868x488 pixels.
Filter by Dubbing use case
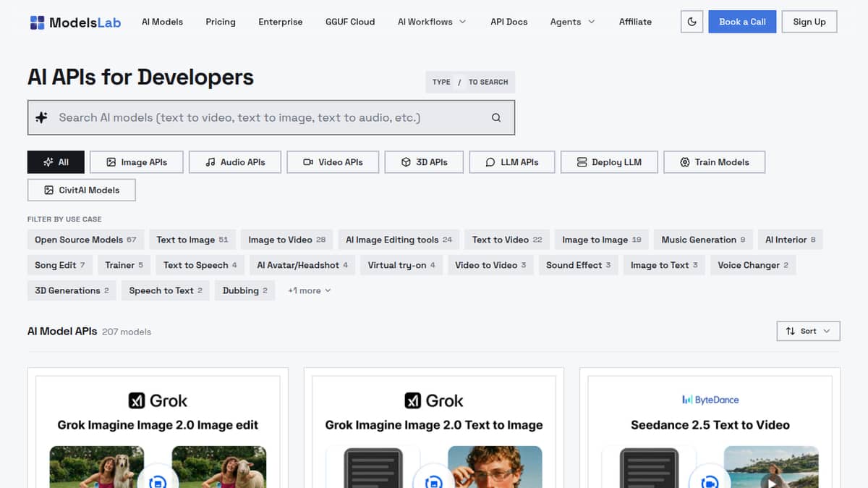tap(245, 290)
